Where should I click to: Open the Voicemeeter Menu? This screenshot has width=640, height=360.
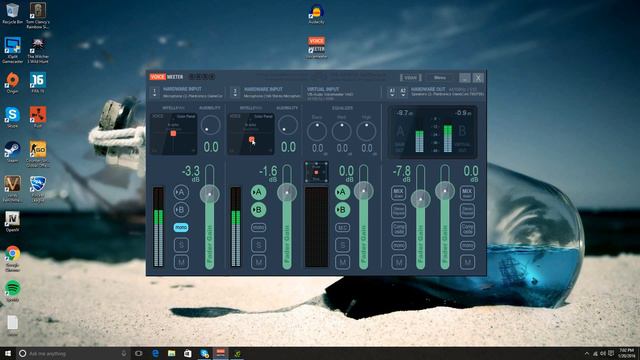(440, 78)
